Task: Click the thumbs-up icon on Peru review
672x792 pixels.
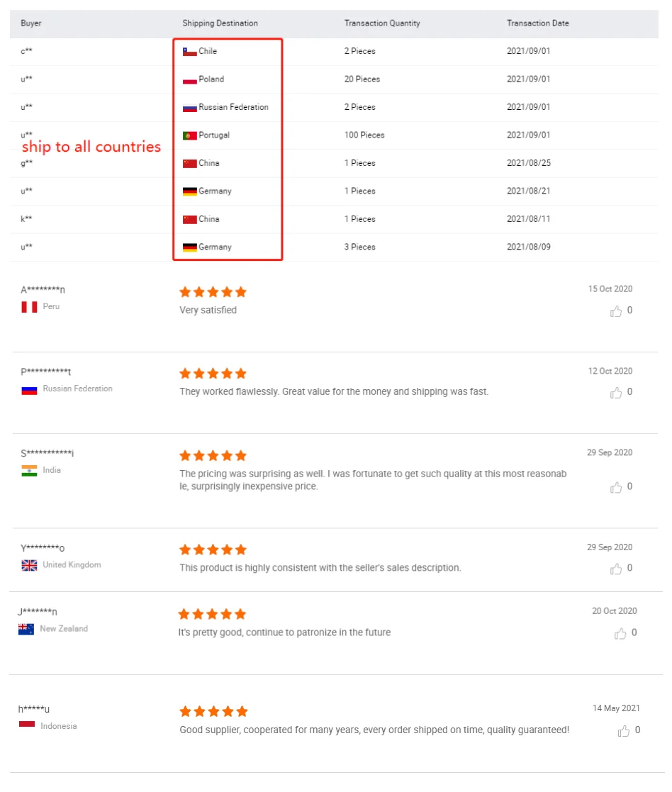Action: click(x=616, y=311)
